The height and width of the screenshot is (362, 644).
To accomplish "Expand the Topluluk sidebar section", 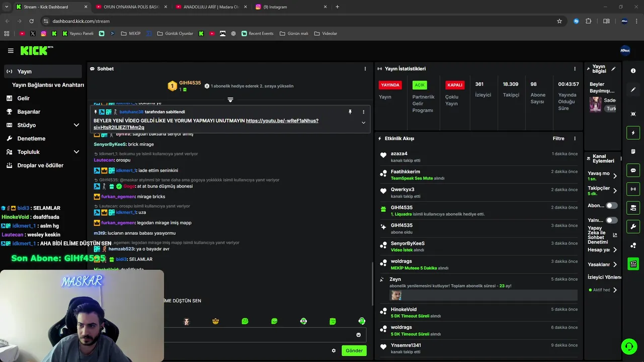I will pyautogui.click(x=76, y=152).
